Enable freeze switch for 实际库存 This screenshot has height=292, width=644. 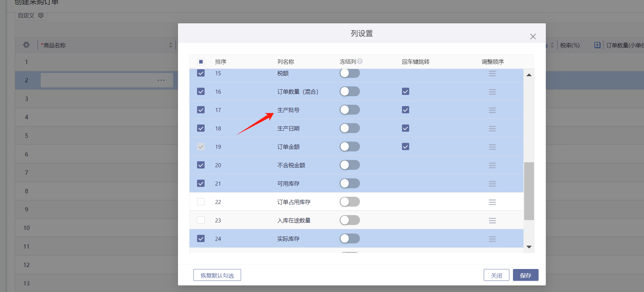click(350, 238)
